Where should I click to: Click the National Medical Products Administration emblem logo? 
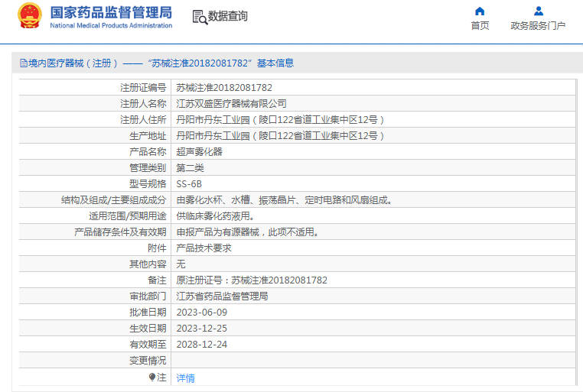point(30,17)
